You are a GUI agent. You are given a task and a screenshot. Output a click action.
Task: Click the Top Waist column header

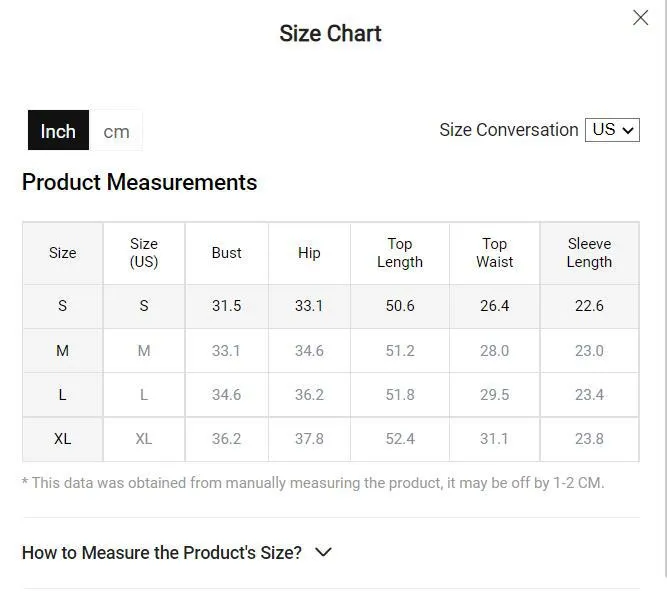[x=494, y=253]
